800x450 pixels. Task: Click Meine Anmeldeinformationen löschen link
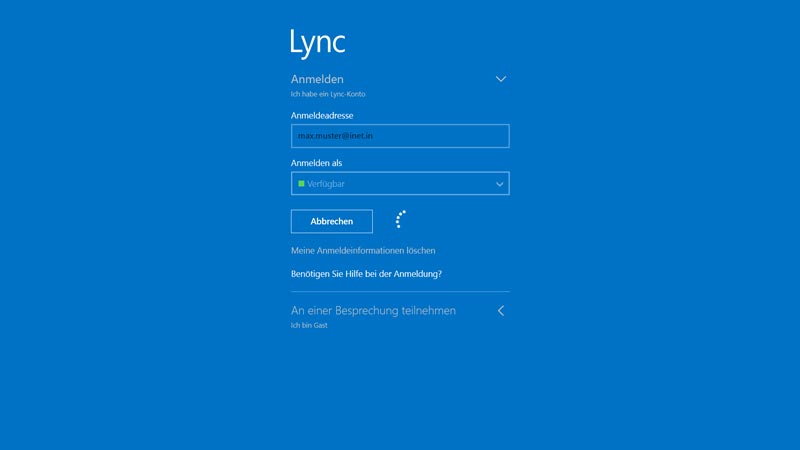(363, 251)
